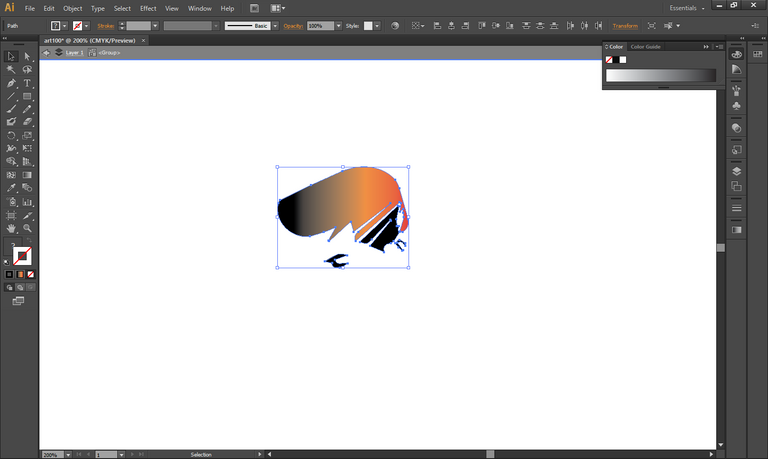Enable Draw Normal mode
This screenshot has width=768, height=459.
point(9,288)
